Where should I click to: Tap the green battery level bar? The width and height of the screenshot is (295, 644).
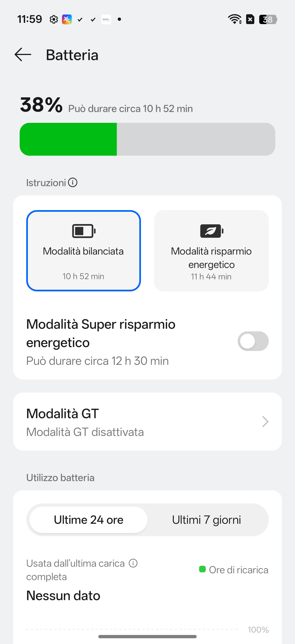[x=68, y=139]
